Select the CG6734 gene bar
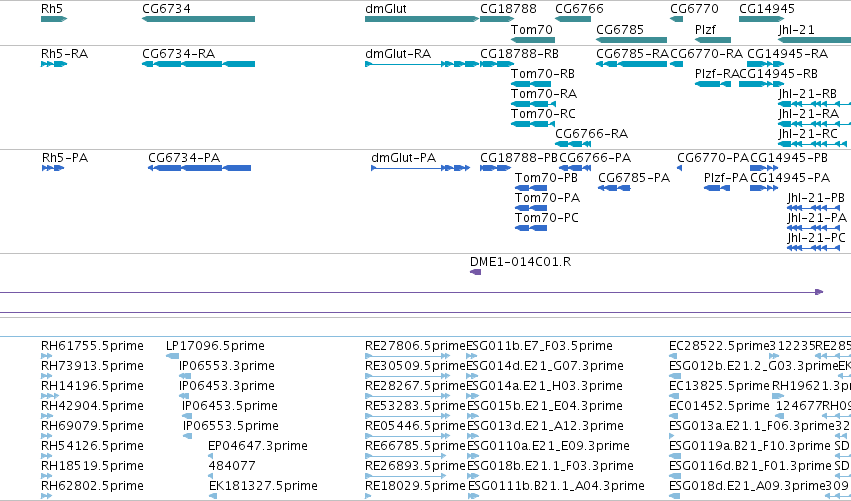Viewport: 851px width, 501px height. pyautogui.click(x=198, y=19)
